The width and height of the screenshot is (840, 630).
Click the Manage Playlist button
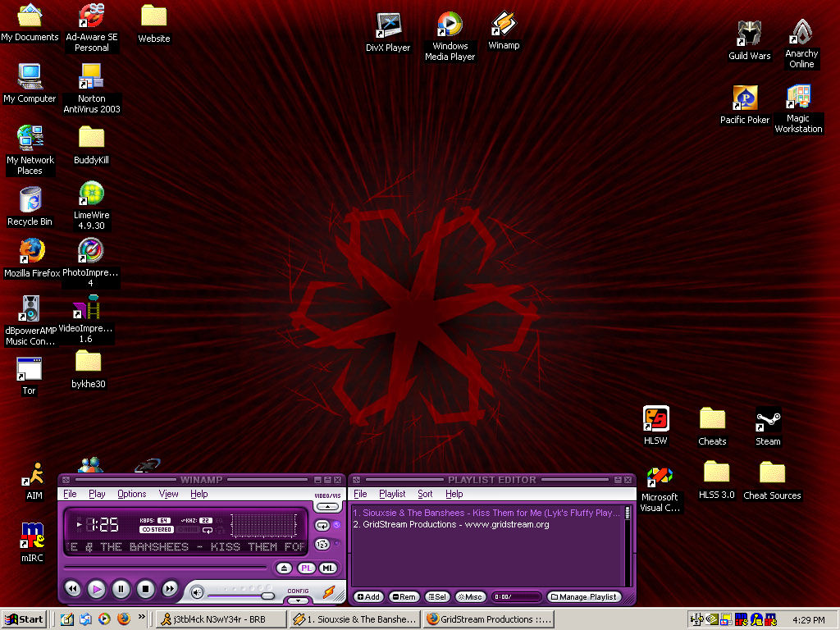click(585, 597)
